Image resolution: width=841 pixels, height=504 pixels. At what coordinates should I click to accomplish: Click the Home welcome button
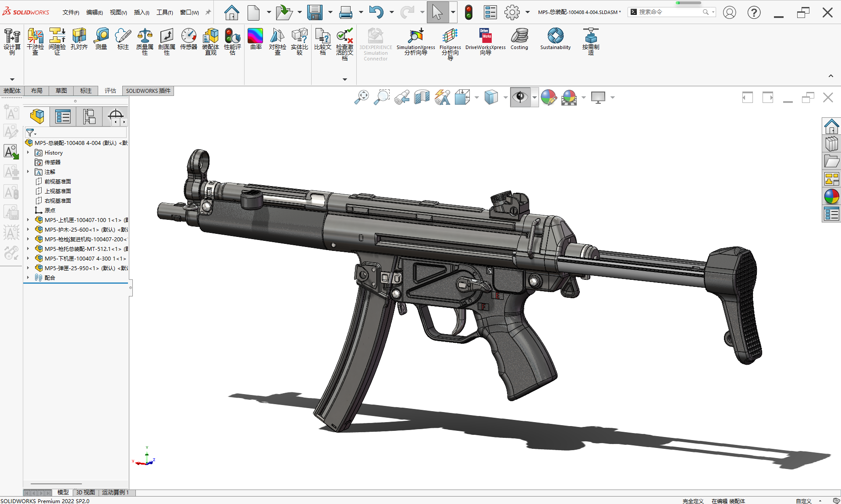click(x=231, y=12)
